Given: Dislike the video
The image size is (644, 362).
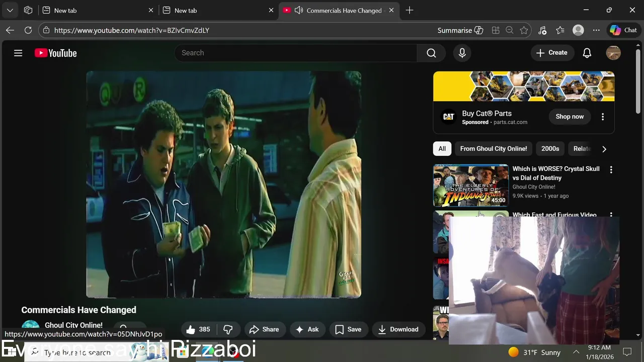Looking at the screenshot, I should click(228, 329).
